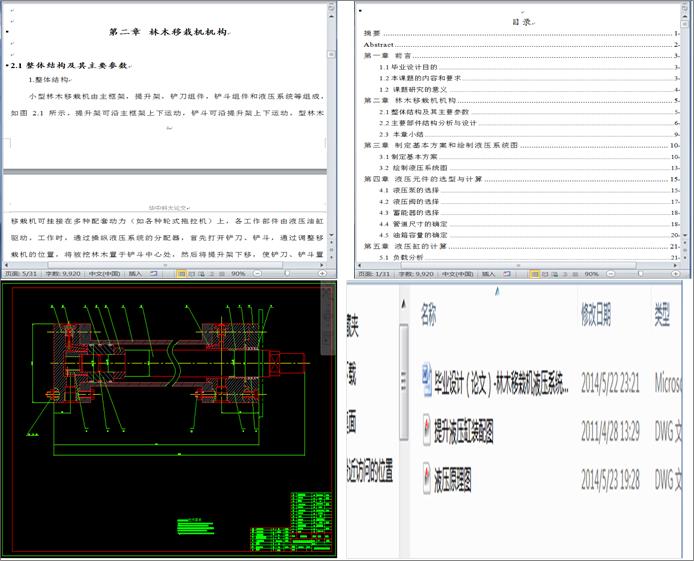
Task: Sort files by 类型 column header
Action: [x=662, y=315]
